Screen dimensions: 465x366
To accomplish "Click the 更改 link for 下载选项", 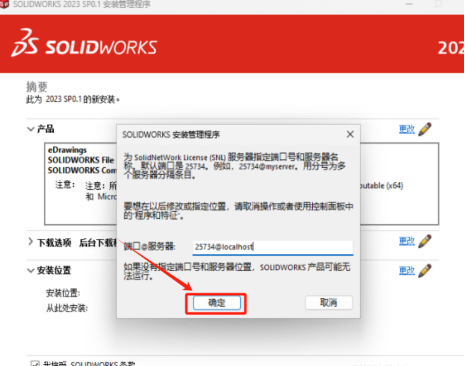I will 407,241.
